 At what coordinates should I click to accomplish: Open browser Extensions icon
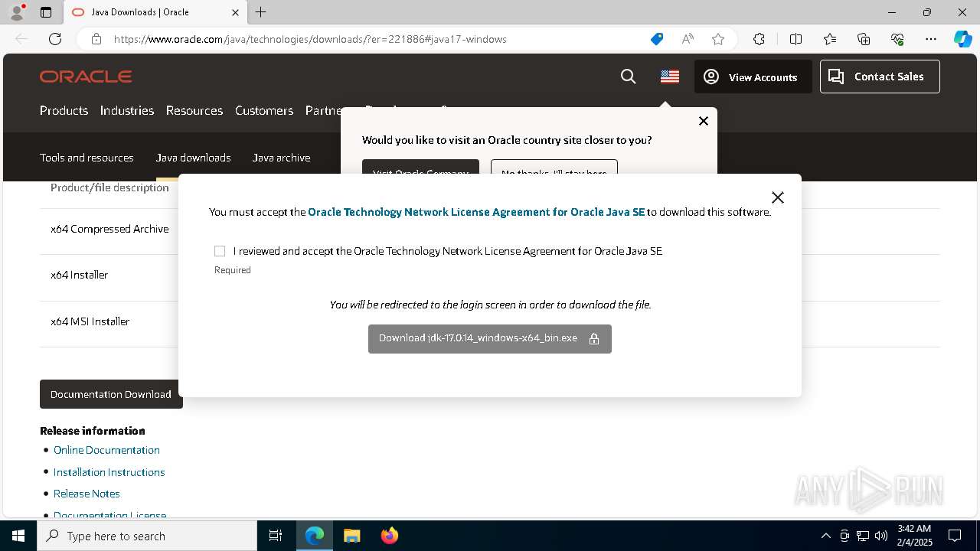point(759,39)
